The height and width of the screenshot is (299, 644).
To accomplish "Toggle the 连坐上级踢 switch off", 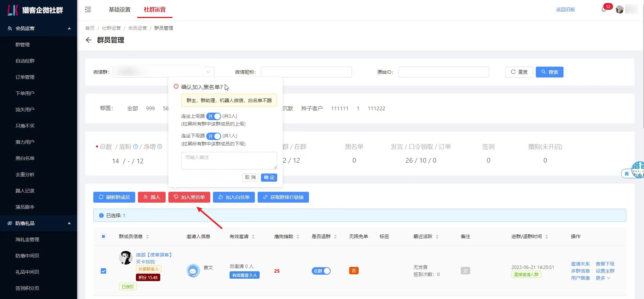I will pos(214,116).
